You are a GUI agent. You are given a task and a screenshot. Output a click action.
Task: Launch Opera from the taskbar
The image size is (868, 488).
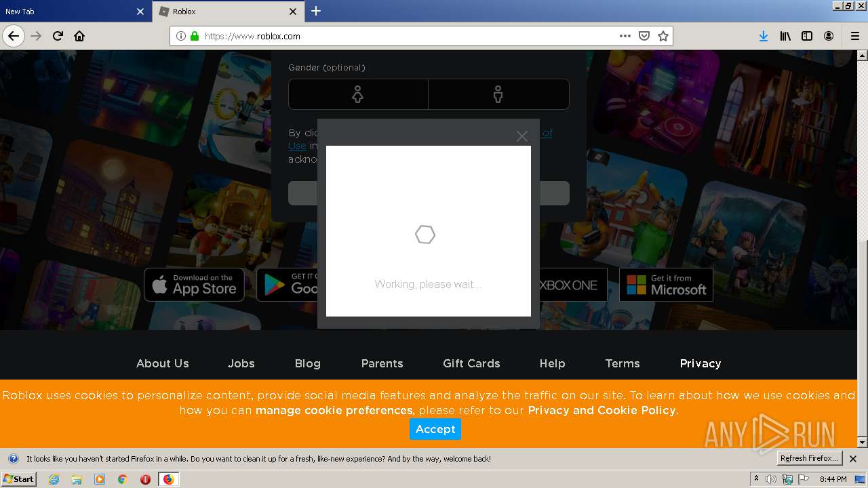pyautogui.click(x=145, y=479)
